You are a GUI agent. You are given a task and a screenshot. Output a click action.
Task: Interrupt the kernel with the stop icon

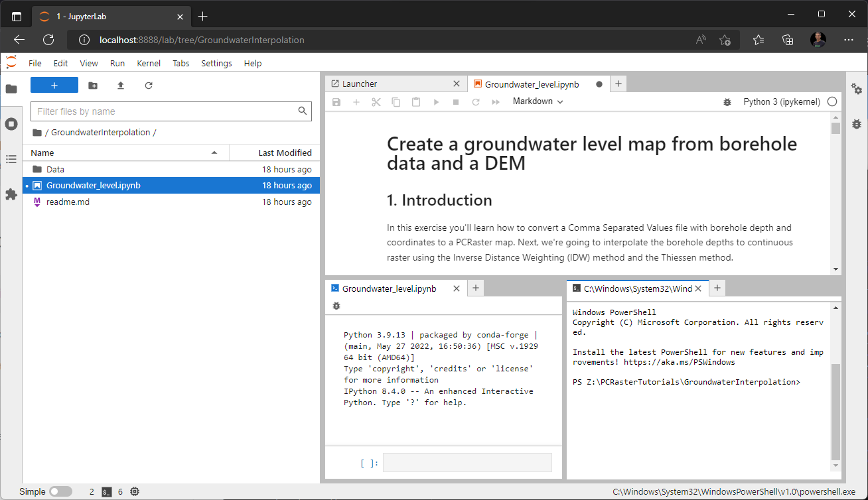pyautogui.click(x=456, y=101)
